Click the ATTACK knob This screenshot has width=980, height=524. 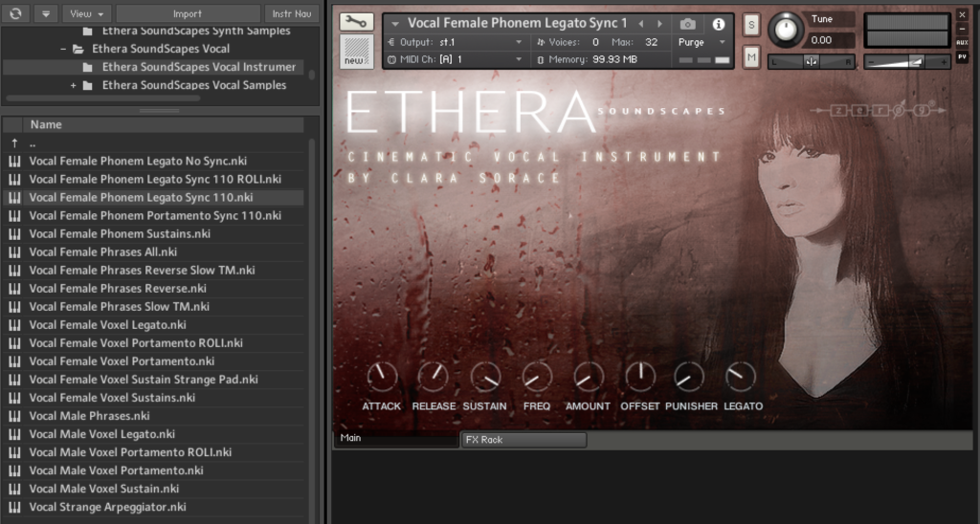(x=381, y=377)
